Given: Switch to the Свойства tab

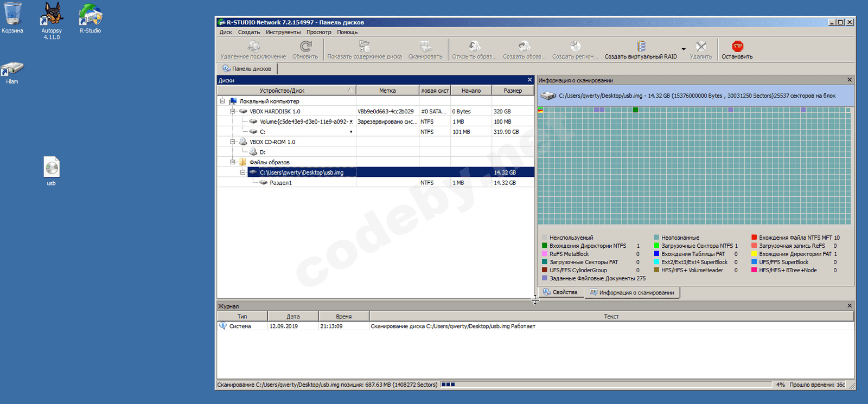Looking at the screenshot, I should coord(560,292).
